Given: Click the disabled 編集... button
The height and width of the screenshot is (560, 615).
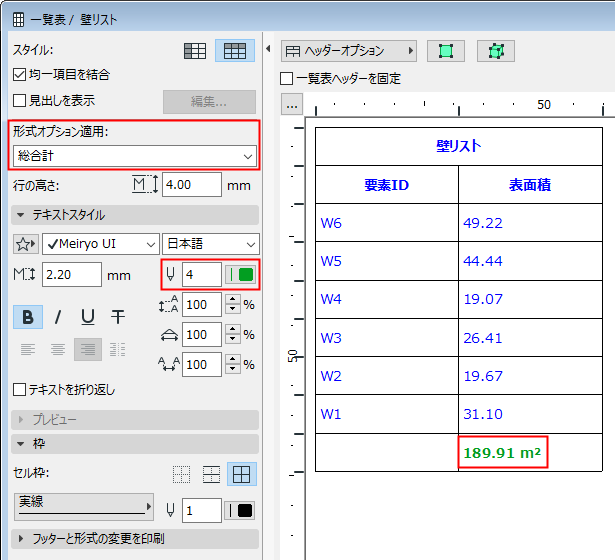Looking at the screenshot, I should 209,102.
